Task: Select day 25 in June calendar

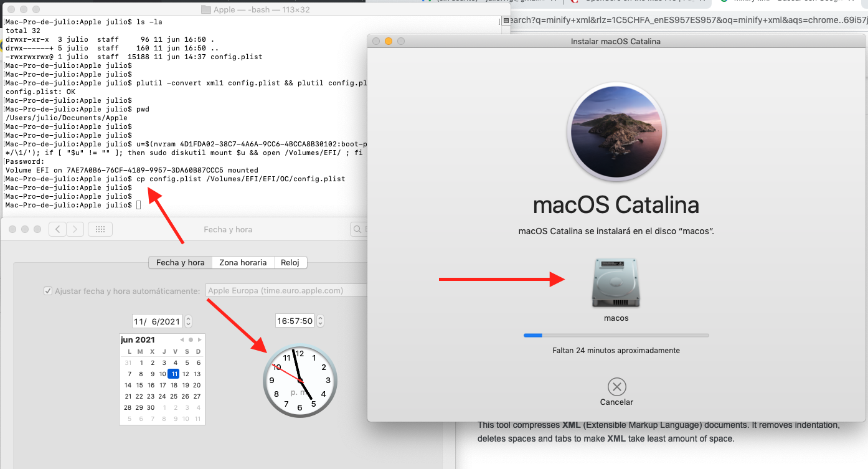Action: click(x=174, y=396)
